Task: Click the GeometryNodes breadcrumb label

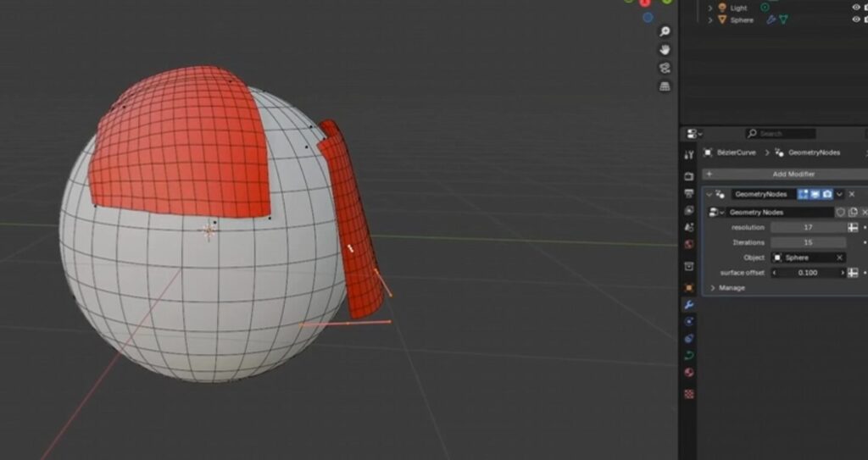Action: 815,152
